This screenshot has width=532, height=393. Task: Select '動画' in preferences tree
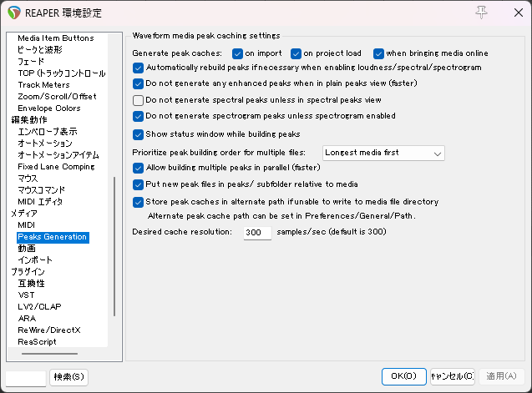tap(27, 249)
